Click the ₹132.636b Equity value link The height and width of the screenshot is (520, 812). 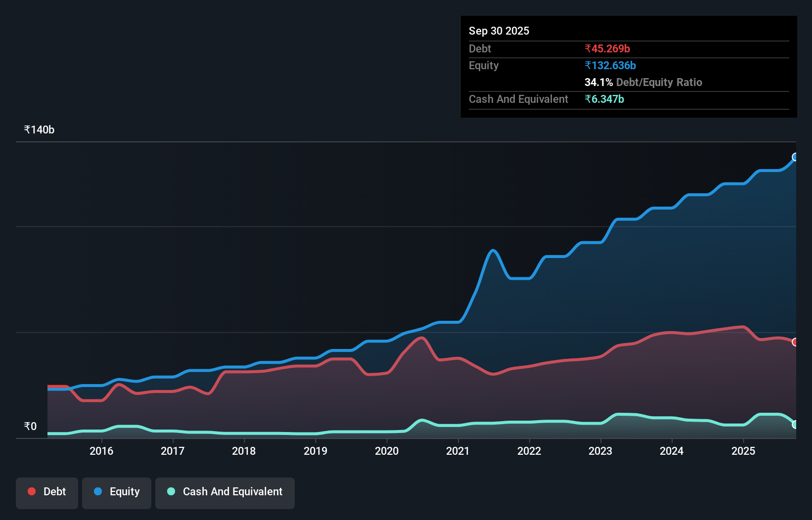[x=610, y=65]
